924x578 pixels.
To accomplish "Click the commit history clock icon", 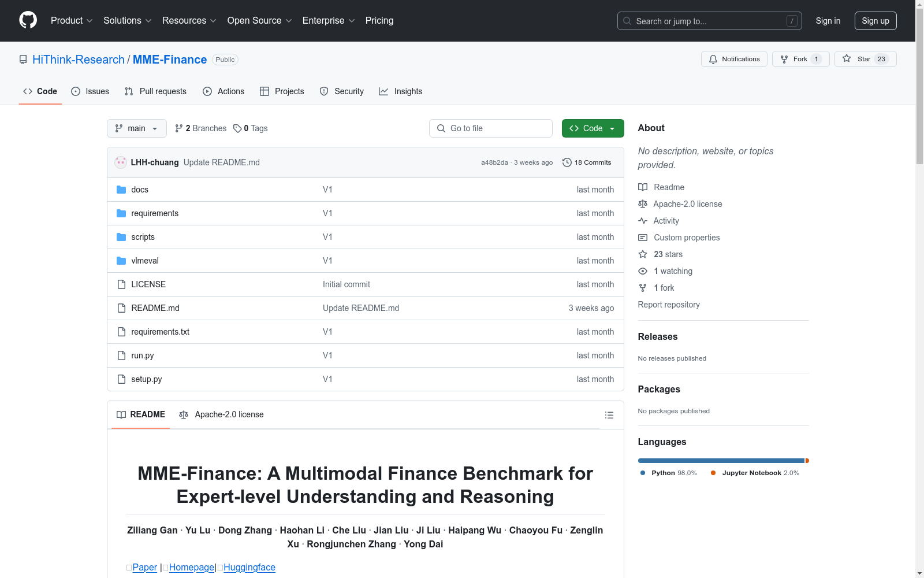I will click(567, 162).
